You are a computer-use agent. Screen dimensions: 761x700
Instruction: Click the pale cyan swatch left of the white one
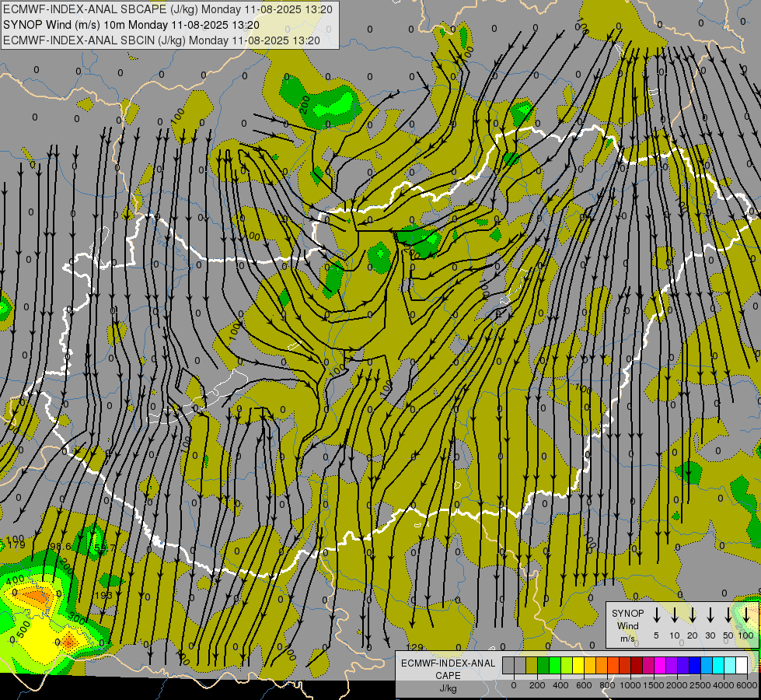coord(730,665)
